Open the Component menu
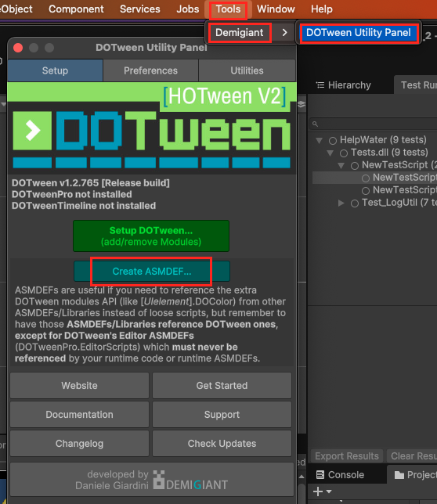Viewport: 437px width, 504px height. click(x=76, y=9)
